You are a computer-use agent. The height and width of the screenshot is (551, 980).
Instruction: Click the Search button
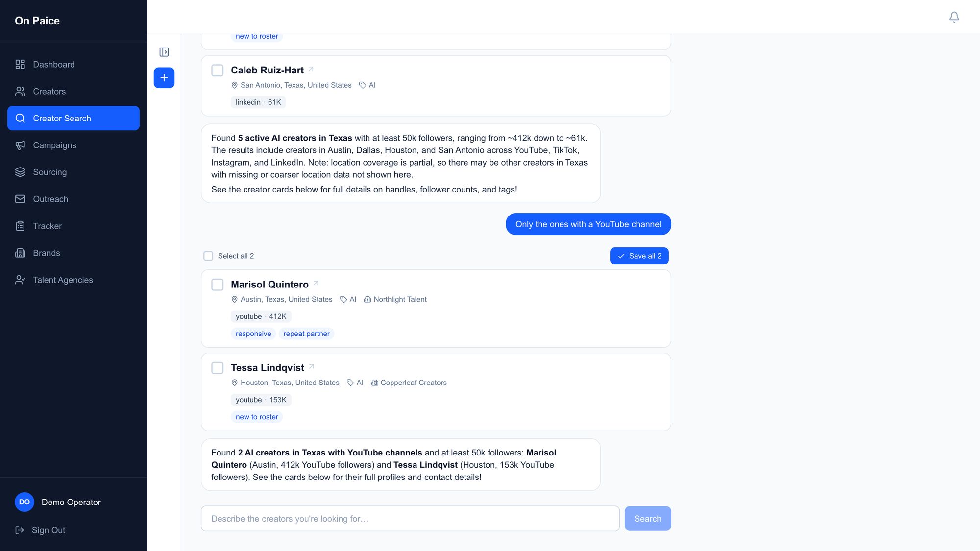click(648, 519)
